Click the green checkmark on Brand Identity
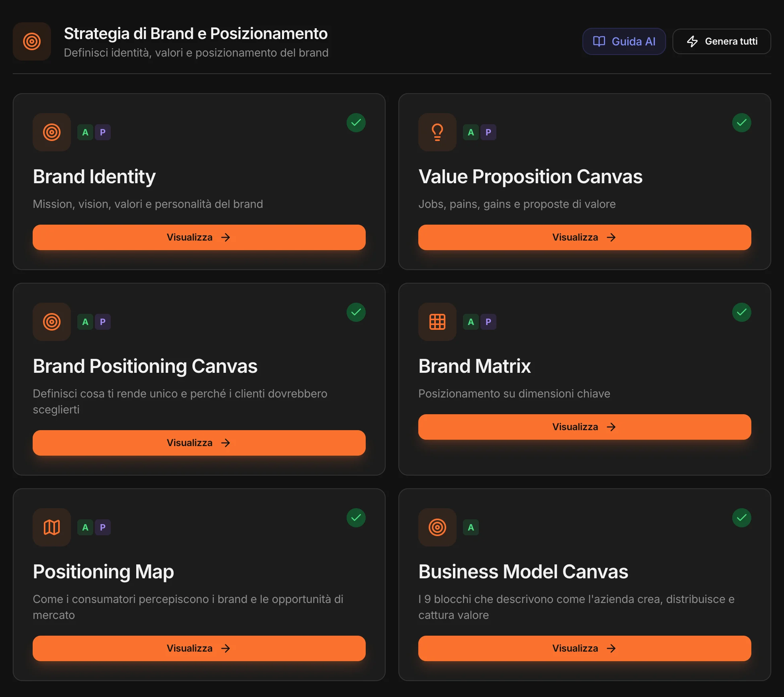Screen dimensions: 784x697 356,123
